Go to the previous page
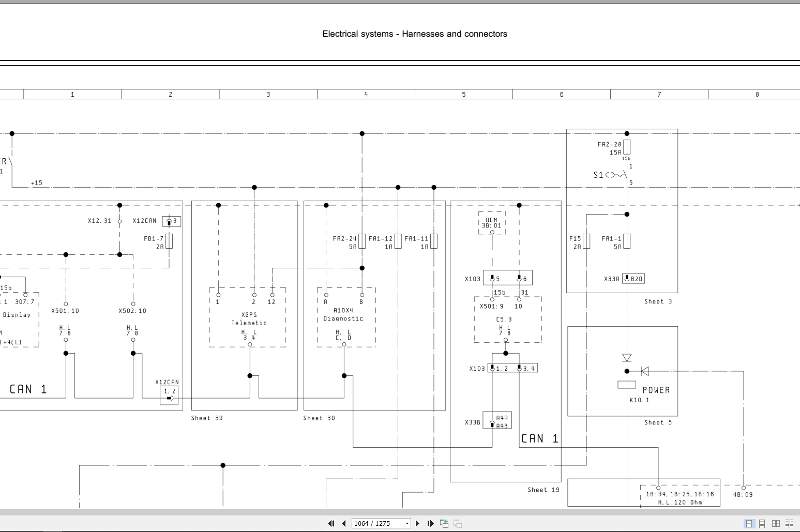Image resolution: width=800 pixels, height=532 pixels. 344,524
